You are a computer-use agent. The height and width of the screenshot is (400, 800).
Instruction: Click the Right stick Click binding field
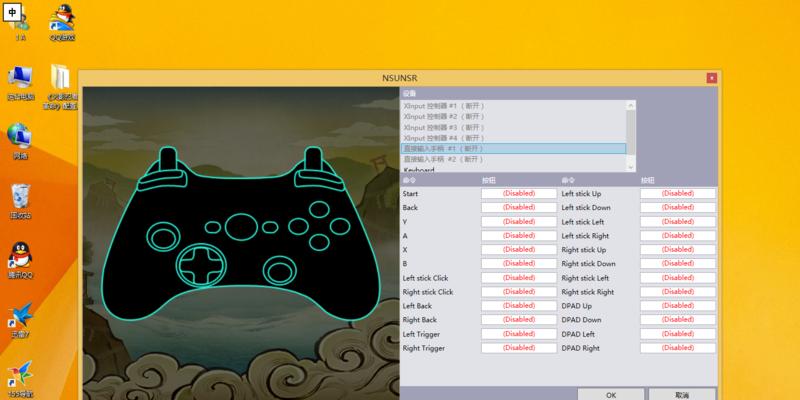519,292
